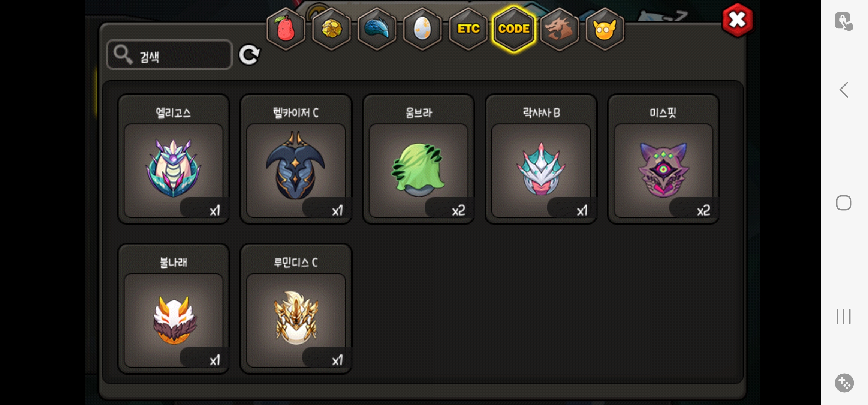
Task: Switch to the ETC tab
Action: (468, 29)
